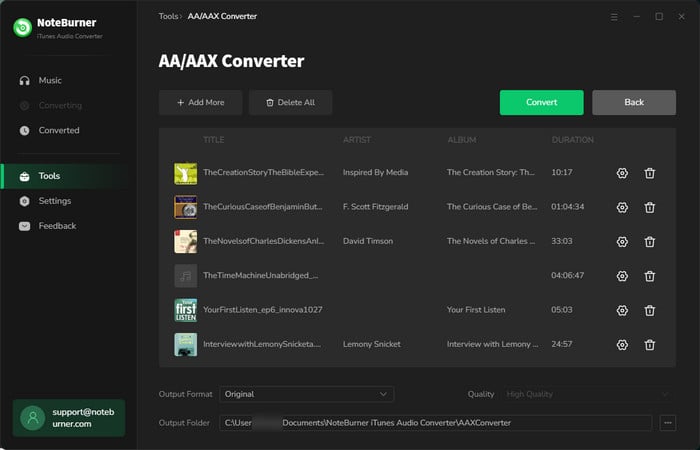Viewport: 700px width, 450px height.
Task: Click the Back button
Action: [x=634, y=102]
